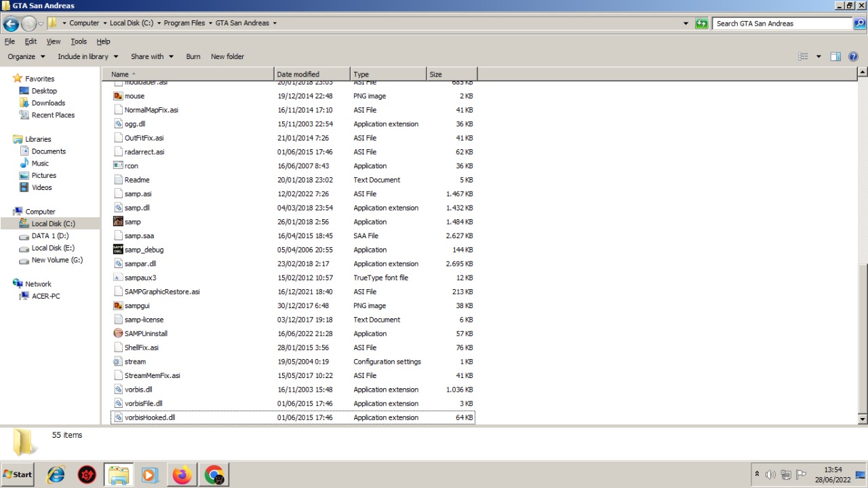Viewport: 868px width, 488px height.
Task: Select the sampaux3 font file icon
Action: point(118,278)
